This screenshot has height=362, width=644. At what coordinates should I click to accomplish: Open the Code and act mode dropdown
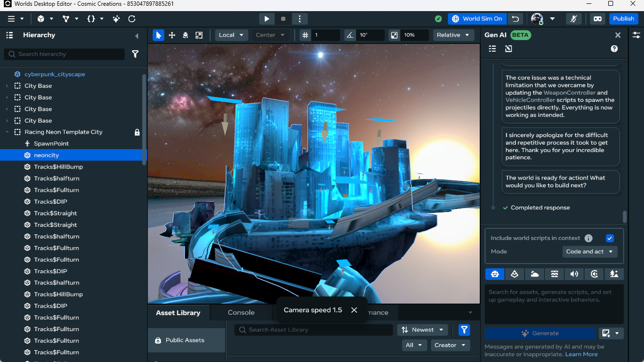tap(590, 251)
